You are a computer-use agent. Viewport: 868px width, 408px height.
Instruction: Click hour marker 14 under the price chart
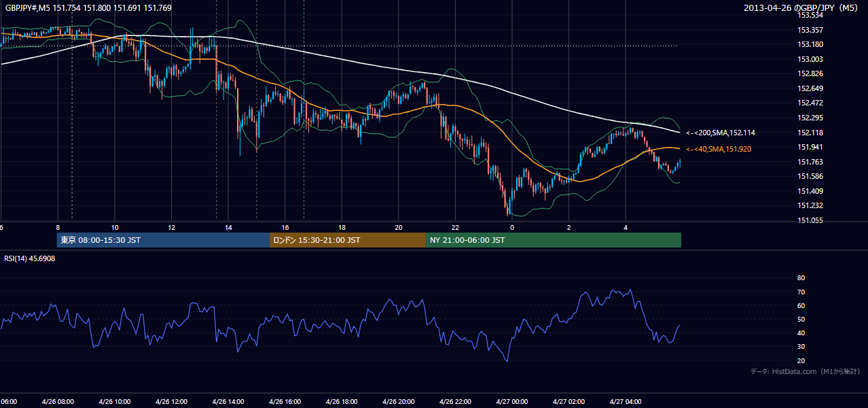228,228
